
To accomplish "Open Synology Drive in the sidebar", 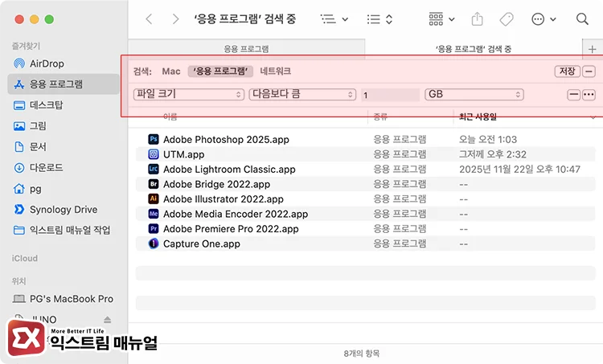I will coord(55,210).
